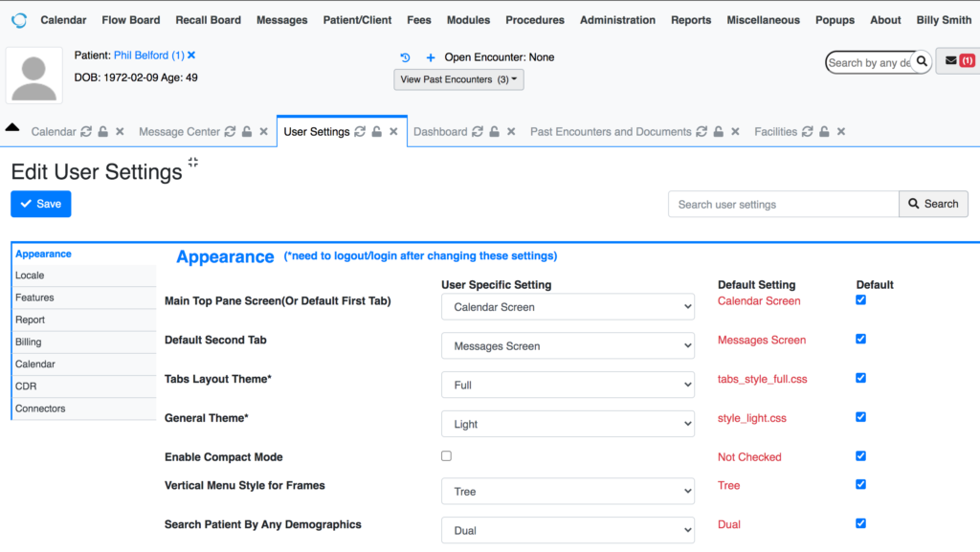Screen dimensions: 980x552
Task: Create a new encounter with the plus icon
Action: 430,57
